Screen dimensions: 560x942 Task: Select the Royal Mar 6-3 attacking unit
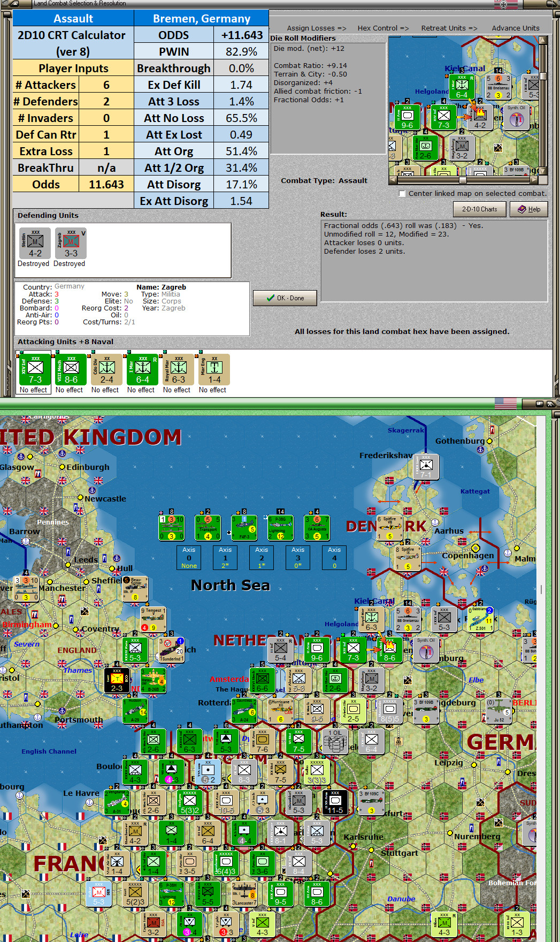pos(179,369)
